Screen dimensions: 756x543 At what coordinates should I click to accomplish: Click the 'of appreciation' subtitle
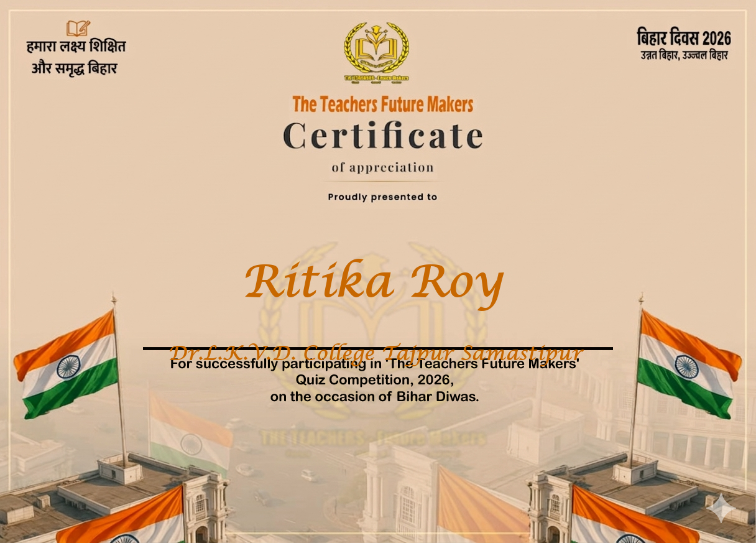point(382,167)
